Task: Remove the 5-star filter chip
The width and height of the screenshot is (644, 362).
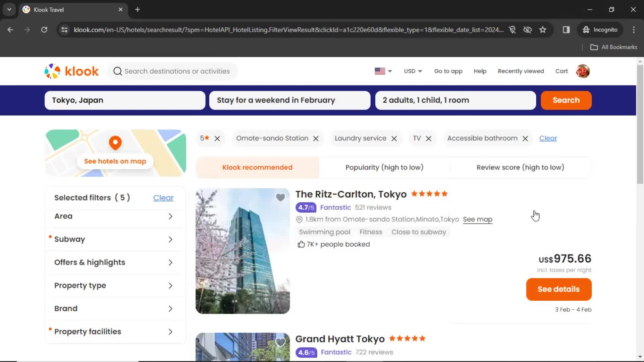Action: click(217, 138)
